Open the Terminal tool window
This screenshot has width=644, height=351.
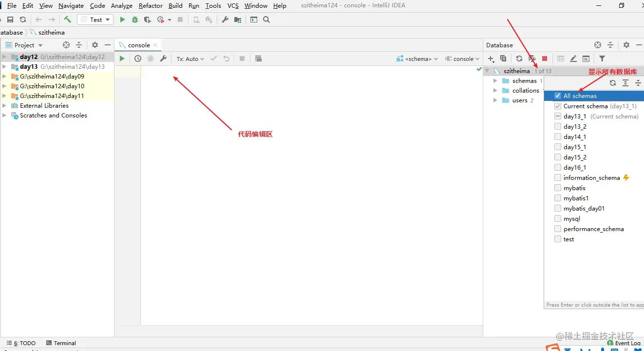pyautogui.click(x=61, y=343)
